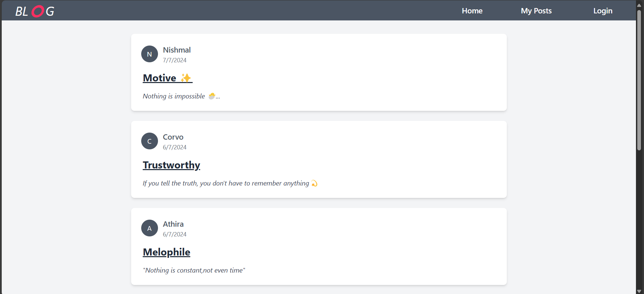Click the BLOG logo in the header
Viewport: 644px width, 294px height.
click(x=35, y=11)
